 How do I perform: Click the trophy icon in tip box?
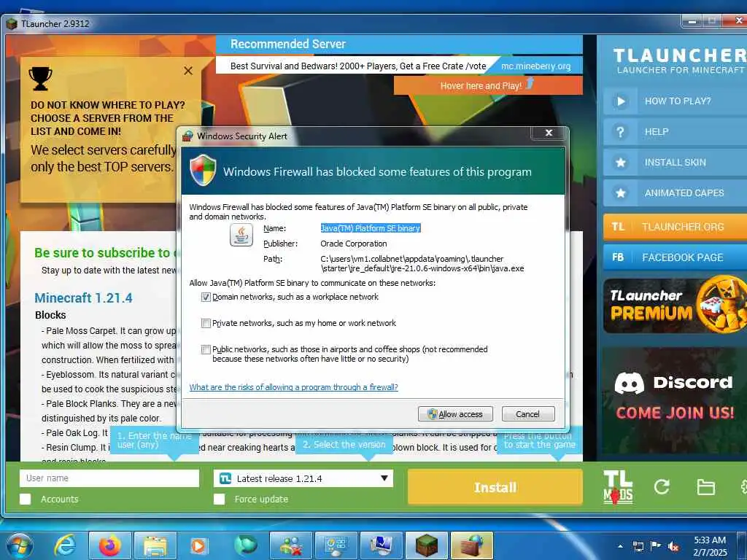point(40,79)
